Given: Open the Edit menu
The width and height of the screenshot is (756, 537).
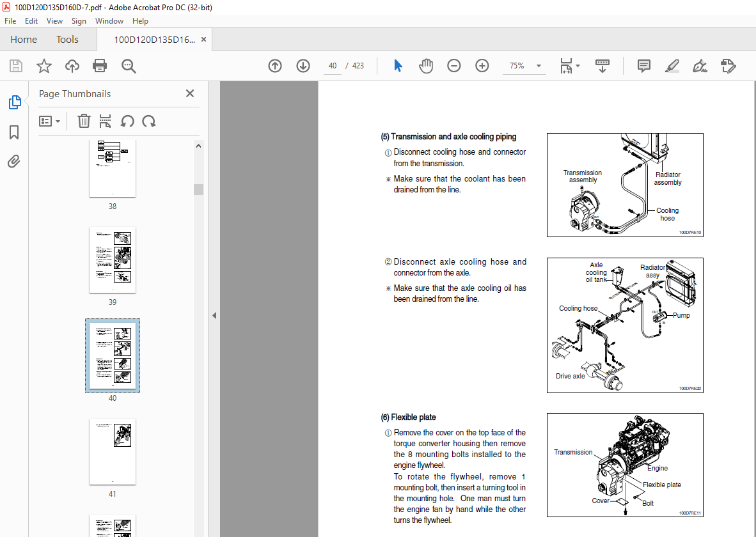Looking at the screenshot, I should click(31, 20).
